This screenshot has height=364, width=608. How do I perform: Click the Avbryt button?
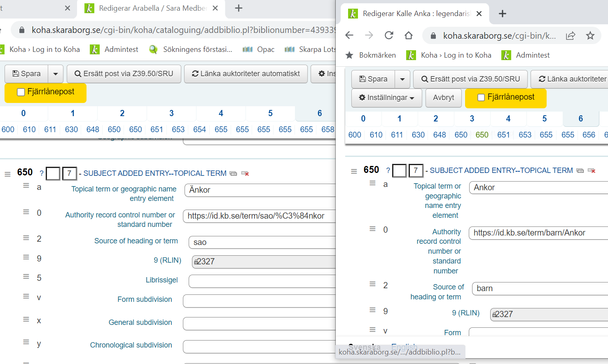click(x=443, y=98)
